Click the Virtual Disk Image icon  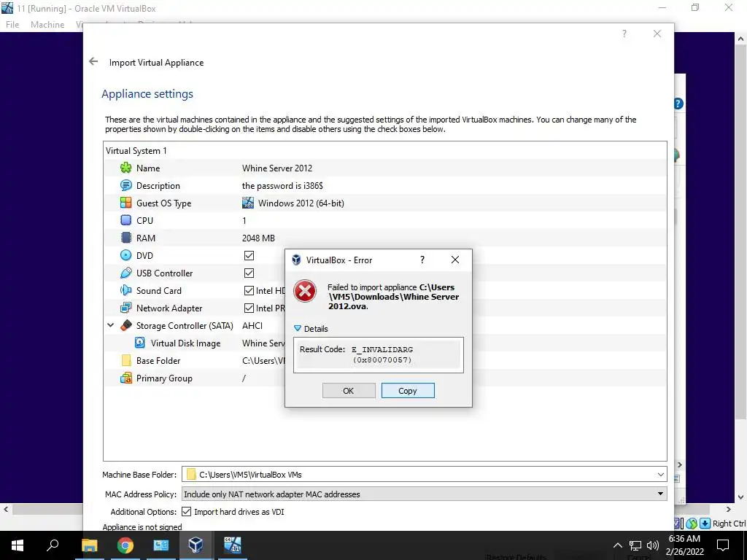140,343
